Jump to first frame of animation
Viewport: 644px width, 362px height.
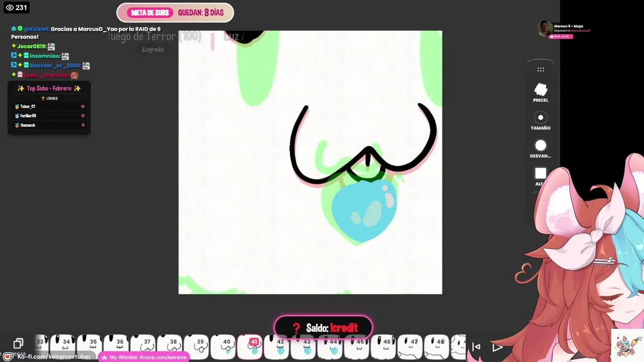(x=476, y=347)
